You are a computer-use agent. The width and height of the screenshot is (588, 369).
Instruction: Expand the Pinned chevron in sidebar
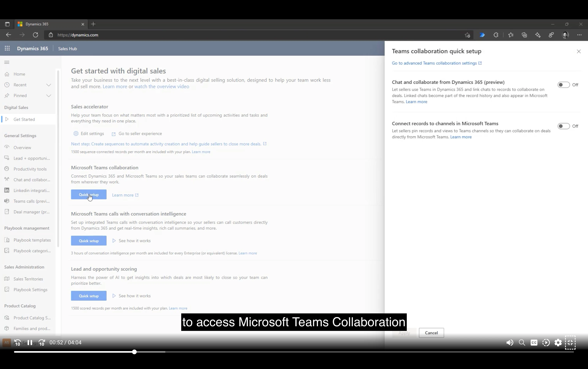click(x=49, y=95)
